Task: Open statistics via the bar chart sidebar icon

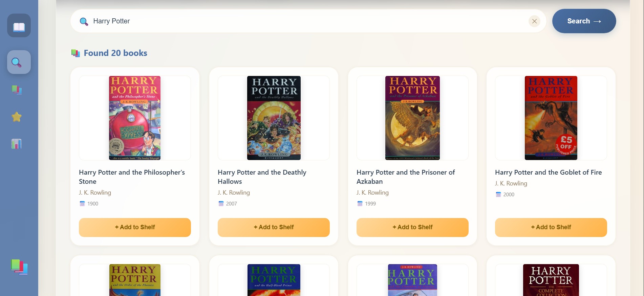Action: [17, 144]
